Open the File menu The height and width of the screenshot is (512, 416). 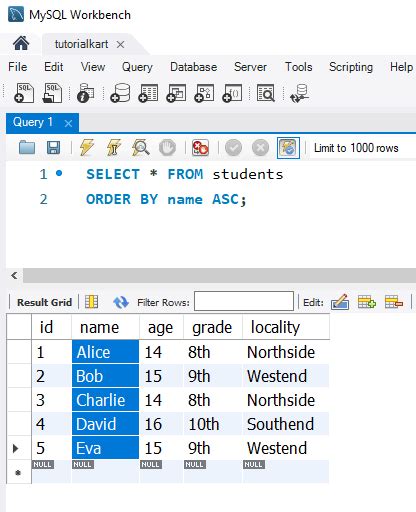click(x=18, y=67)
